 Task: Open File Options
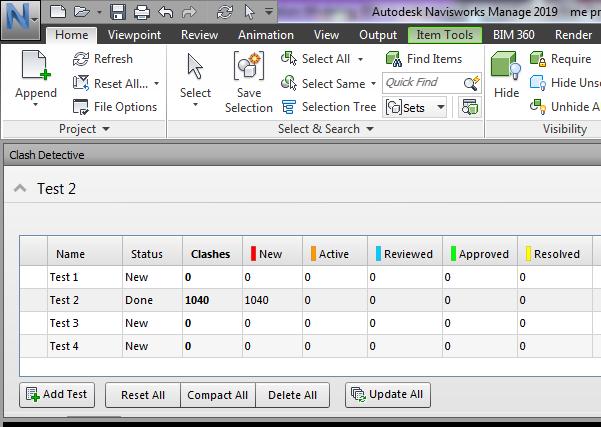[x=115, y=107]
